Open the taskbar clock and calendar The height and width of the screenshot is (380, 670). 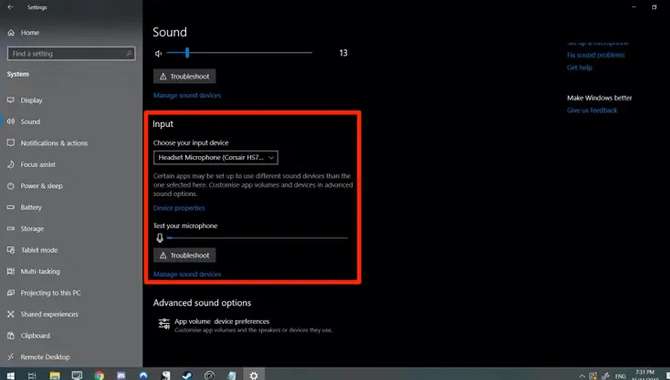coord(645,375)
